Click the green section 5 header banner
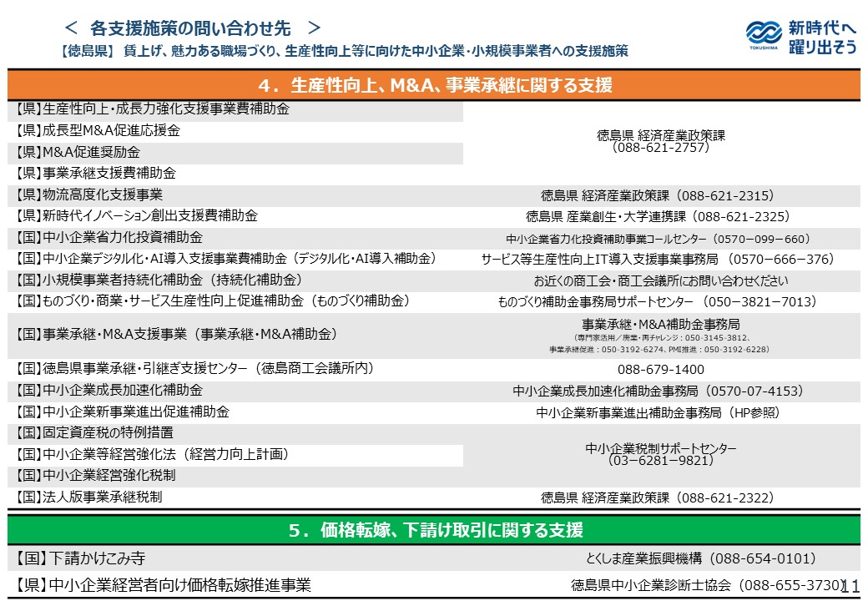The width and height of the screenshot is (868, 601). point(434,532)
